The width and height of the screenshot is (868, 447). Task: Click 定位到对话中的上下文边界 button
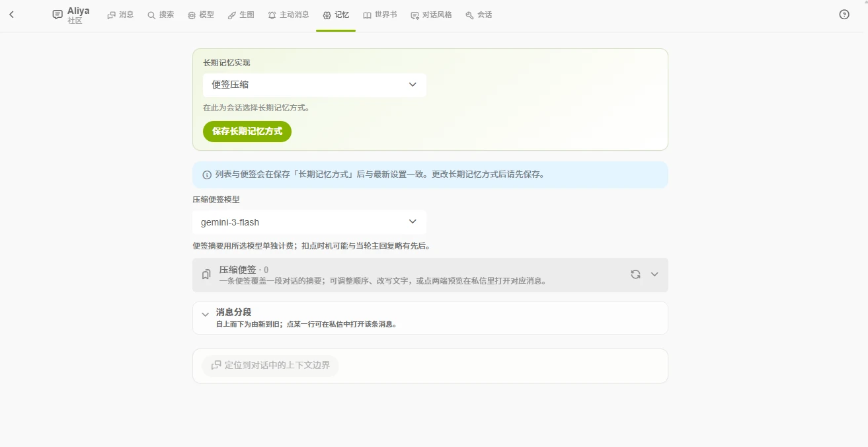(270, 365)
